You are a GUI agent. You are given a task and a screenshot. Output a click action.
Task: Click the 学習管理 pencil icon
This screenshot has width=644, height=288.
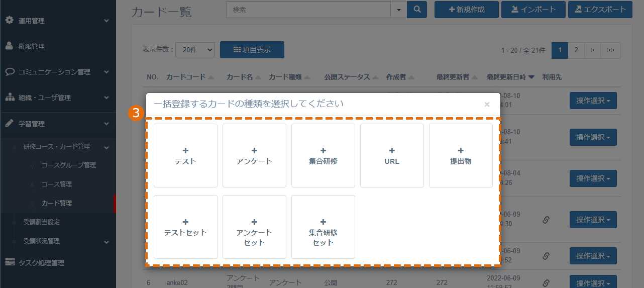(x=9, y=124)
